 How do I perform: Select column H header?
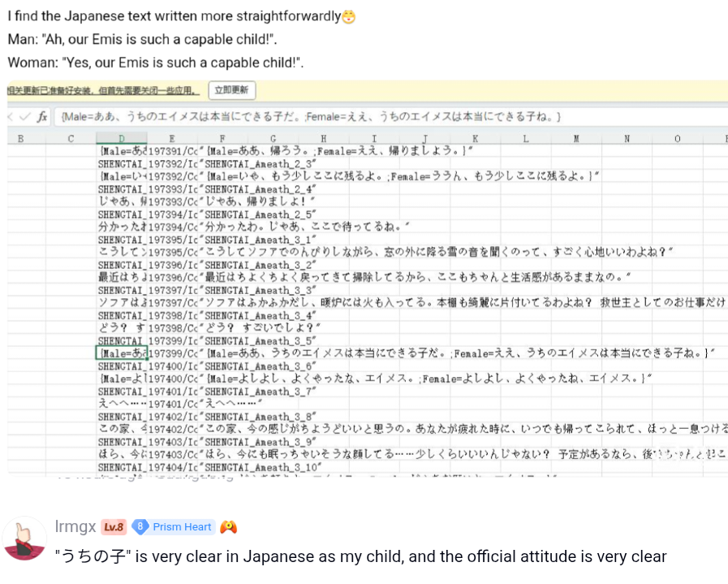(x=324, y=138)
